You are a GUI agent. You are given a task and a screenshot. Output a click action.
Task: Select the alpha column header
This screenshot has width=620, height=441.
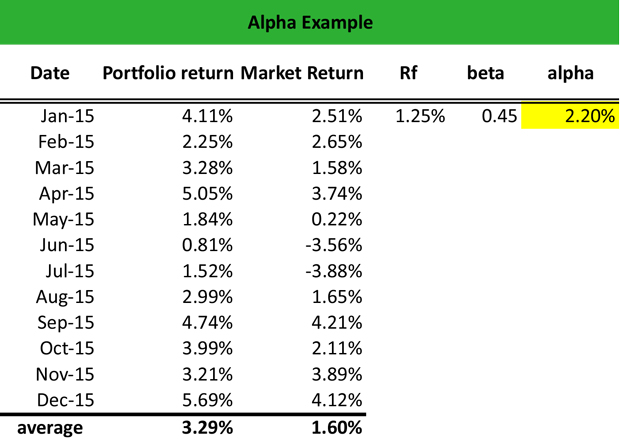pos(570,73)
